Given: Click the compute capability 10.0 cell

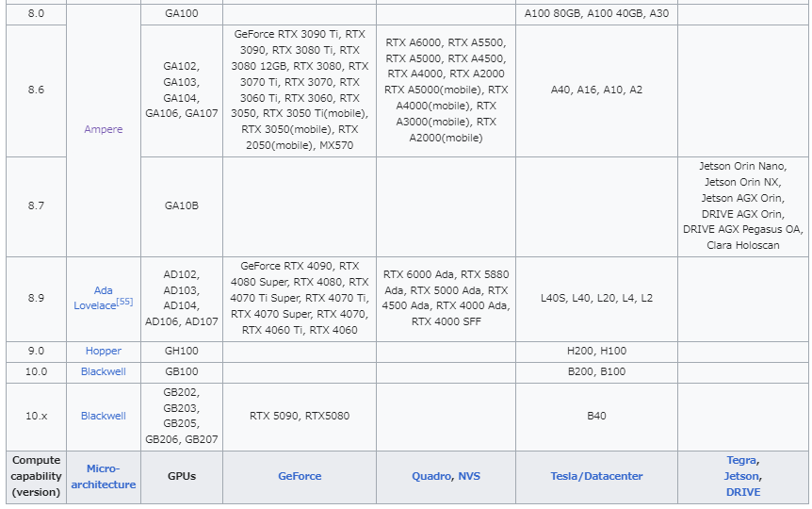Looking at the screenshot, I should (x=36, y=372).
